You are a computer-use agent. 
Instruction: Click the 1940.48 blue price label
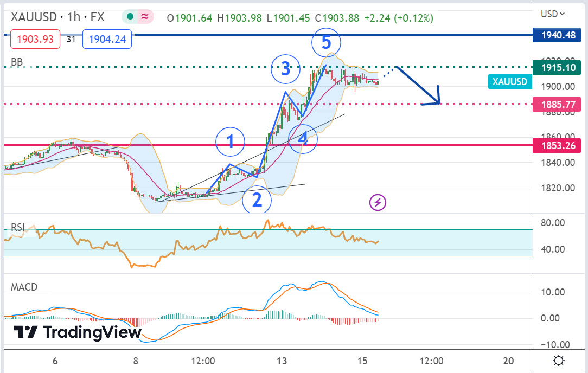coord(557,36)
